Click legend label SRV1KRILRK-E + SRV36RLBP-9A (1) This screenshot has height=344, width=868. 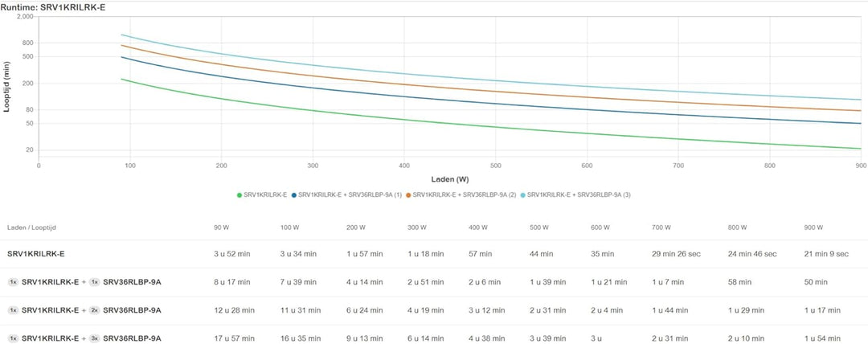[x=350, y=195]
